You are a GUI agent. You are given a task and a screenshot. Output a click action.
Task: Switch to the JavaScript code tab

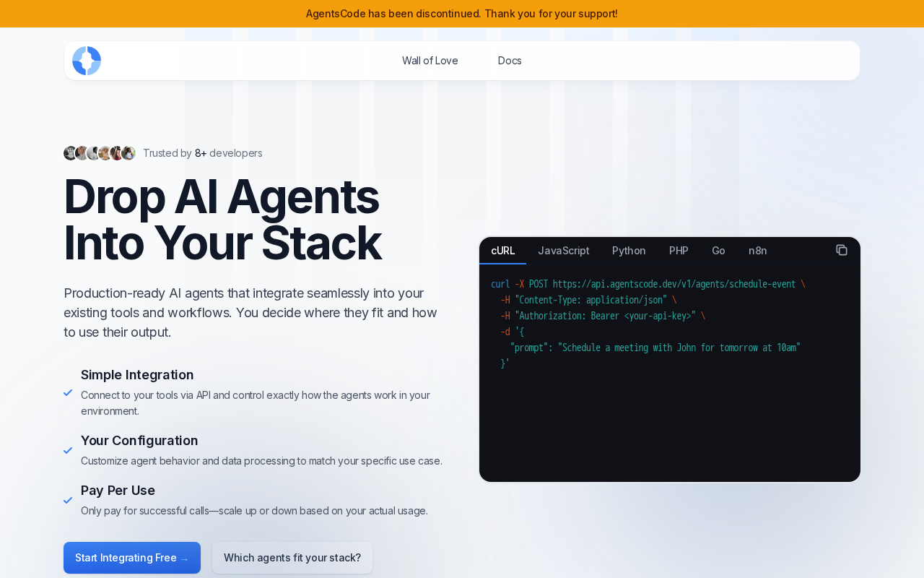click(x=564, y=251)
